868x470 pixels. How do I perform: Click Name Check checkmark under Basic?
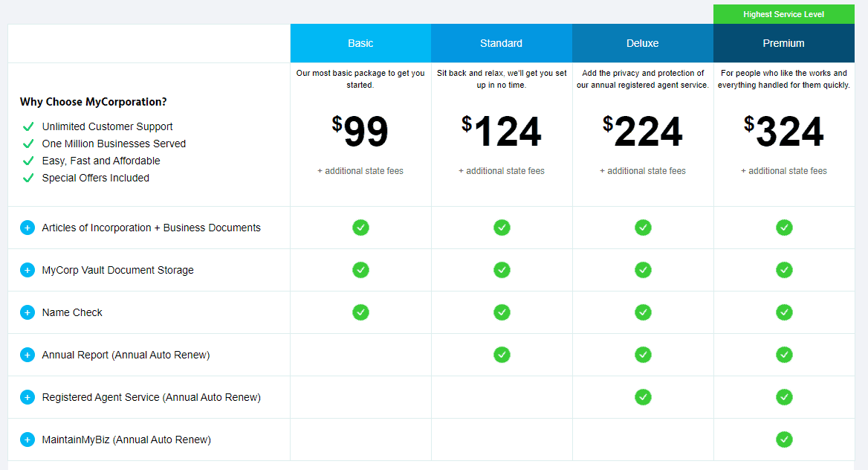[x=360, y=312]
